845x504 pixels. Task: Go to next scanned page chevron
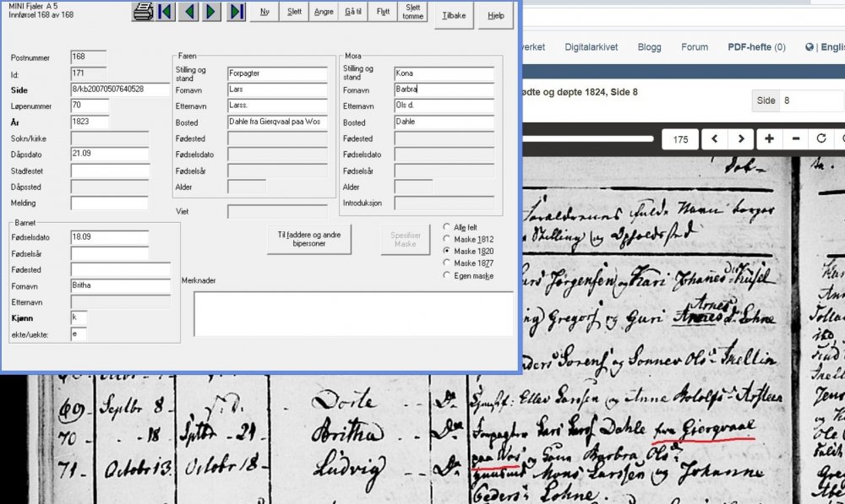[x=740, y=139]
